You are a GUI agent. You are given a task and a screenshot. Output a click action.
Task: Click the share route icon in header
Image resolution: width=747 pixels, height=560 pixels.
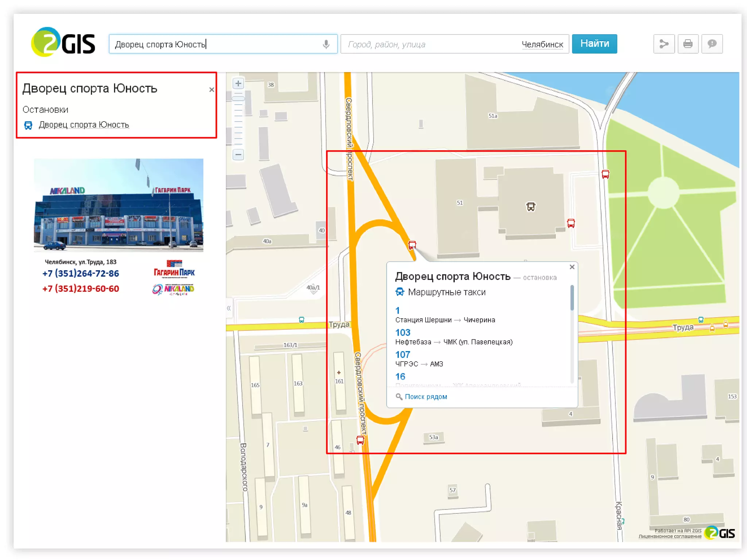[x=664, y=44]
